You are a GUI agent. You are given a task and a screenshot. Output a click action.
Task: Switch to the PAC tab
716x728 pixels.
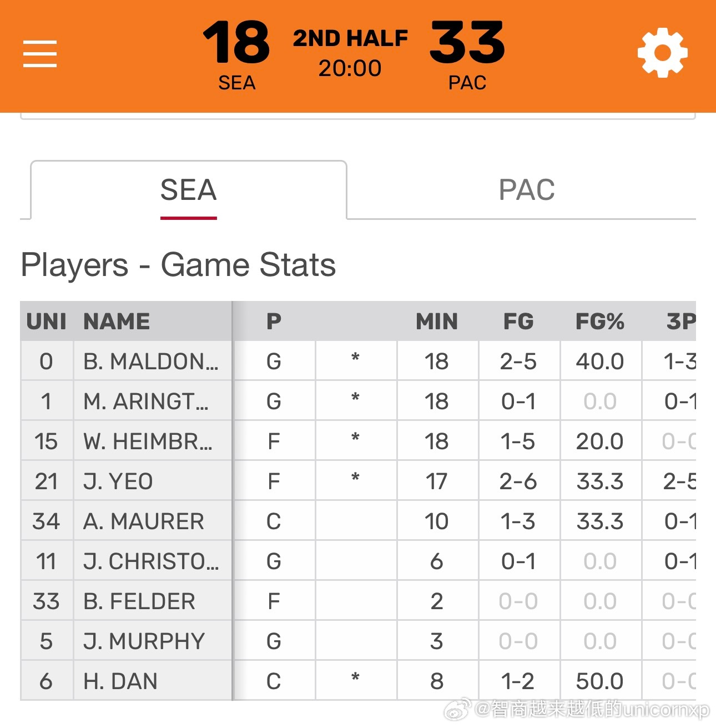pyautogui.click(x=526, y=190)
